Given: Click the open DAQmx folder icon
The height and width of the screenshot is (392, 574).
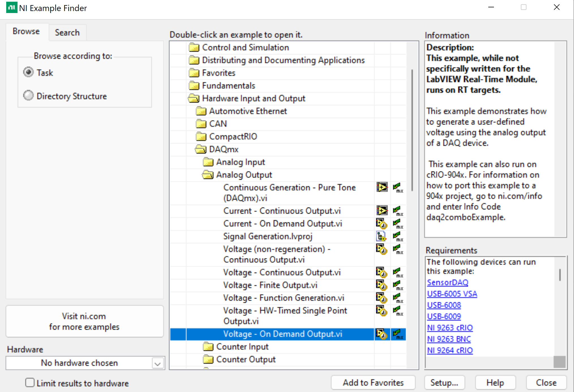Looking at the screenshot, I should [x=201, y=149].
